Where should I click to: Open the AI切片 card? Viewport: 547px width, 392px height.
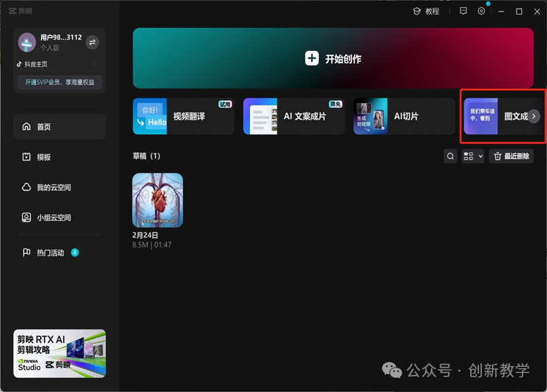(x=404, y=116)
